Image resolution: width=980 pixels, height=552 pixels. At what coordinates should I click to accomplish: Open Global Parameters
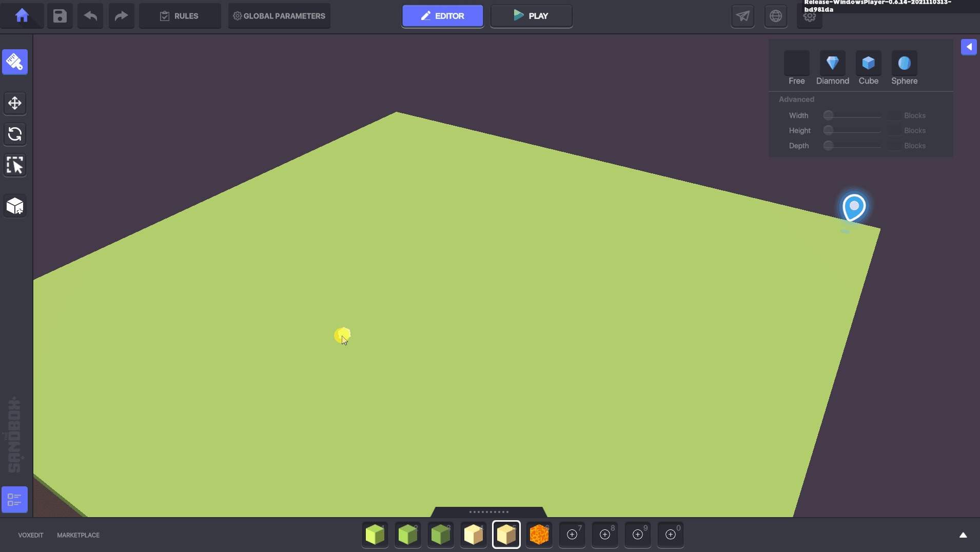(x=279, y=16)
